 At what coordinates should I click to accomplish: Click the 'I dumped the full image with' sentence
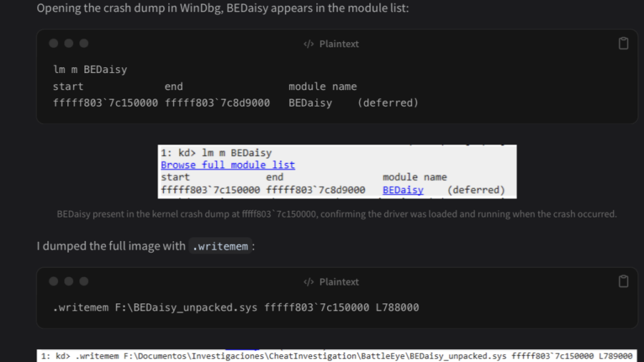pos(145,246)
